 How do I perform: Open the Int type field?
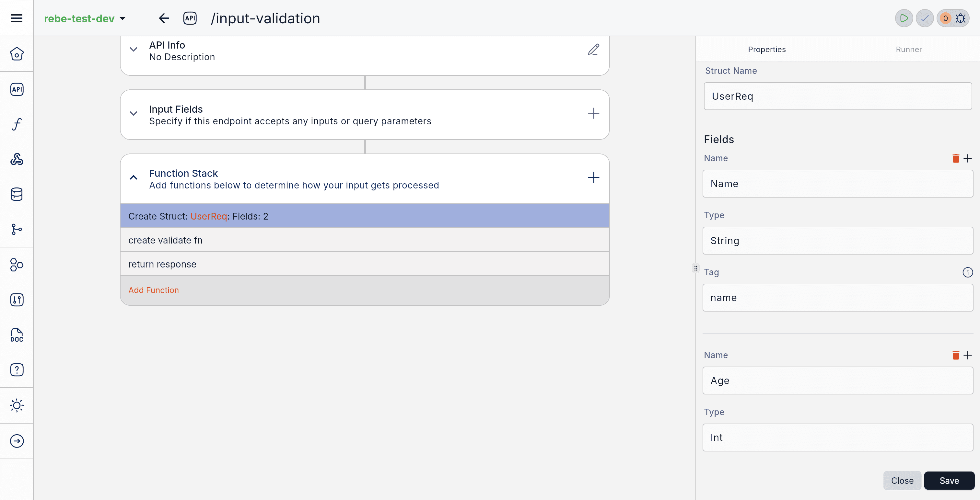pyautogui.click(x=838, y=437)
